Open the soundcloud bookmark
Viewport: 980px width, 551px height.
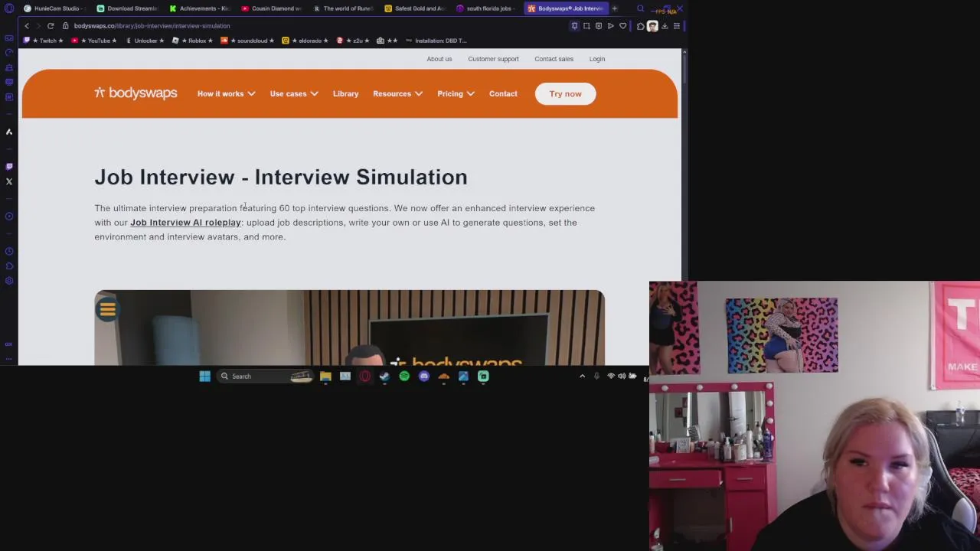pos(248,41)
